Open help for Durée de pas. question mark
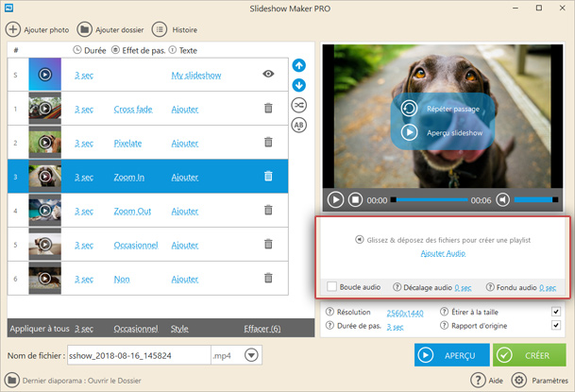Image resolution: width=575 pixels, height=392 pixels. coord(330,325)
